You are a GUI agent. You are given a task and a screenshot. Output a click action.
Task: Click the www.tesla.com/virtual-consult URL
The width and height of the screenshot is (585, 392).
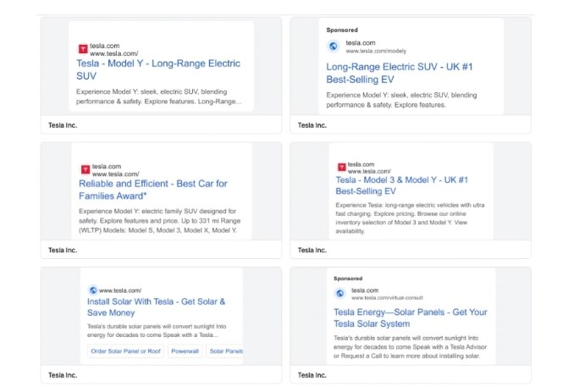pyautogui.click(x=387, y=298)
